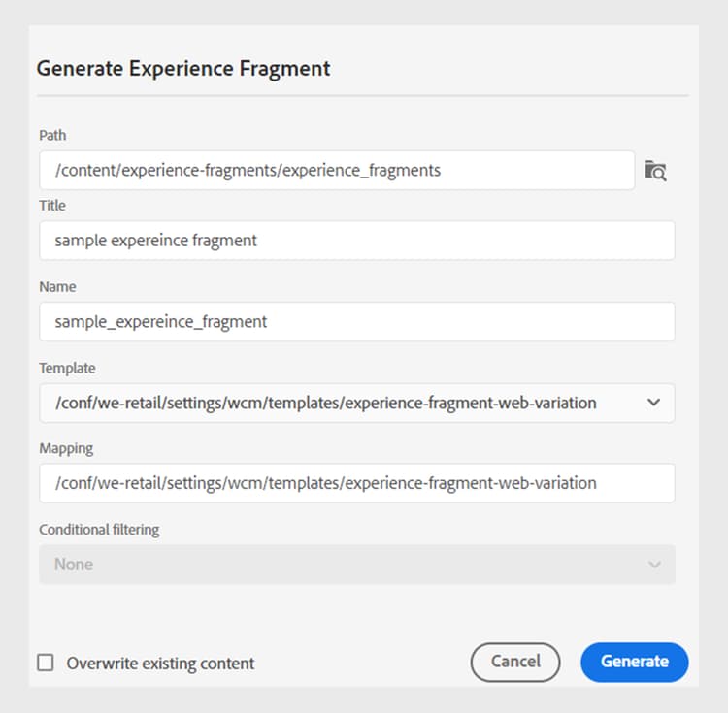Select the Name input field
Image resolution: width=728 pixels, height=713 pixels.
(356, 322)
